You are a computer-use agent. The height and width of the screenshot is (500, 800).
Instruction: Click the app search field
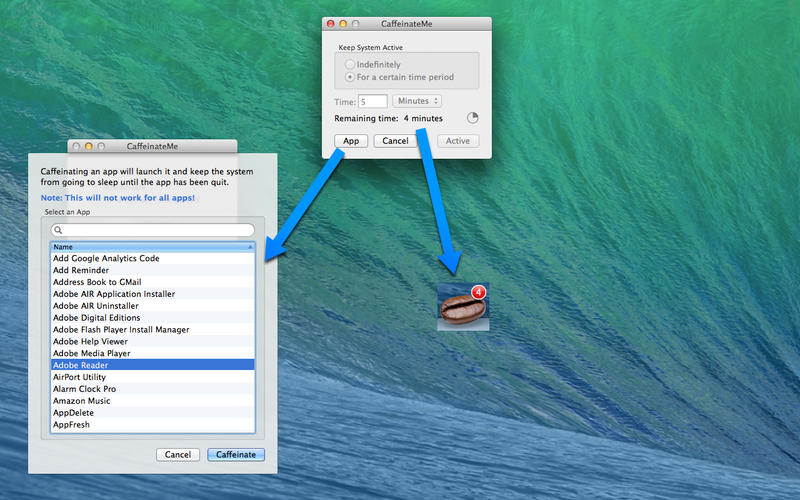pos(153,230)
